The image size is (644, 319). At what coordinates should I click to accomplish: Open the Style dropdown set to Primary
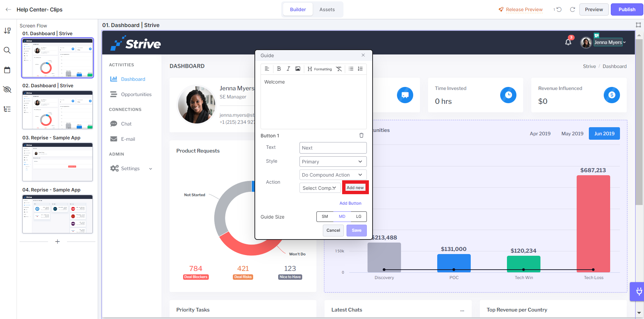333,162
